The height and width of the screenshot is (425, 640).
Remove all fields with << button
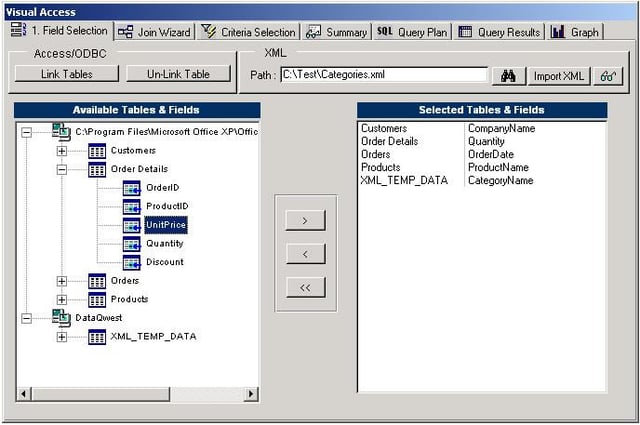(305, 287)
